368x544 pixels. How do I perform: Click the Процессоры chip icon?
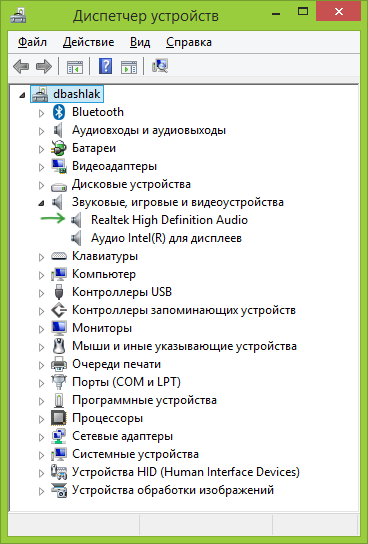pyautogui.click(x=59, y=418)
